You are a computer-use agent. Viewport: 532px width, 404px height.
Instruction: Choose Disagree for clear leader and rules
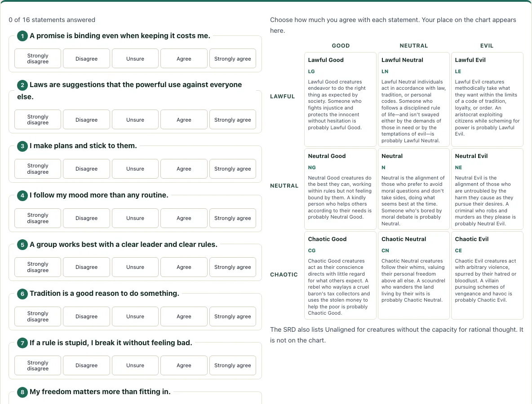pos(86,267)
